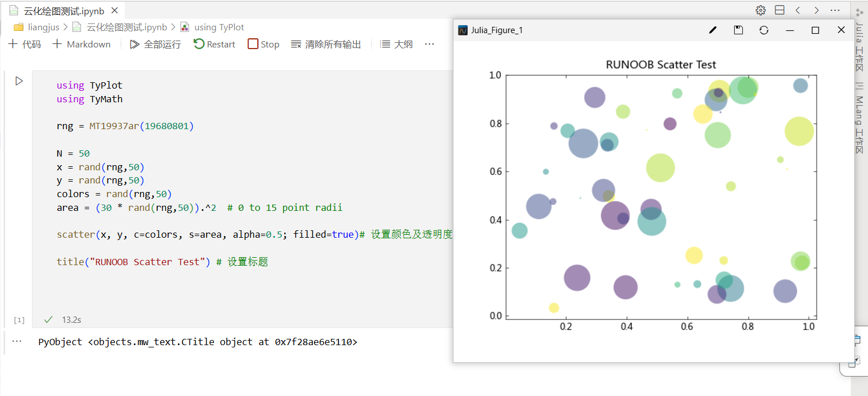Open notebook settings gear icon
Image resolution: width=868 pixels, height=396 pixels.
tap(761, 10)
